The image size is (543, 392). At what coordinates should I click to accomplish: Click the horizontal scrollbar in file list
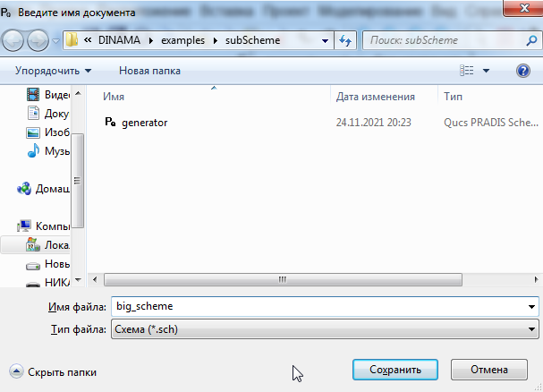click(283, 278)
